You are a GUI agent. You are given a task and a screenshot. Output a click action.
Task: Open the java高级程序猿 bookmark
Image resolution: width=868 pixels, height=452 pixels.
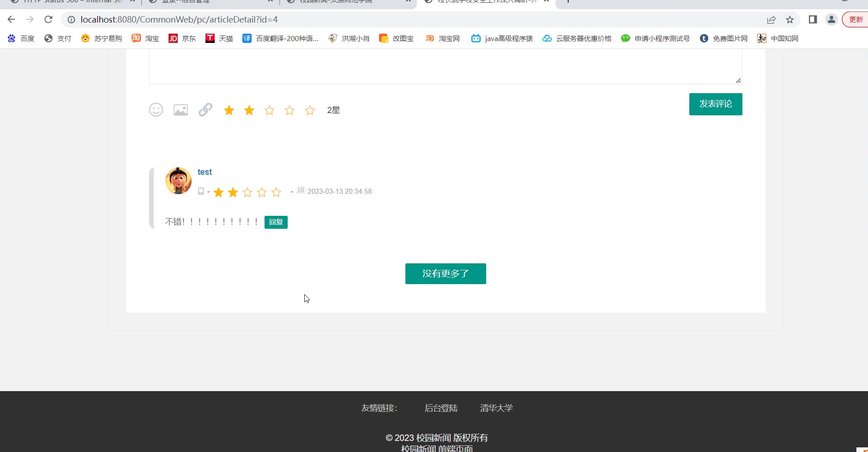502,38
